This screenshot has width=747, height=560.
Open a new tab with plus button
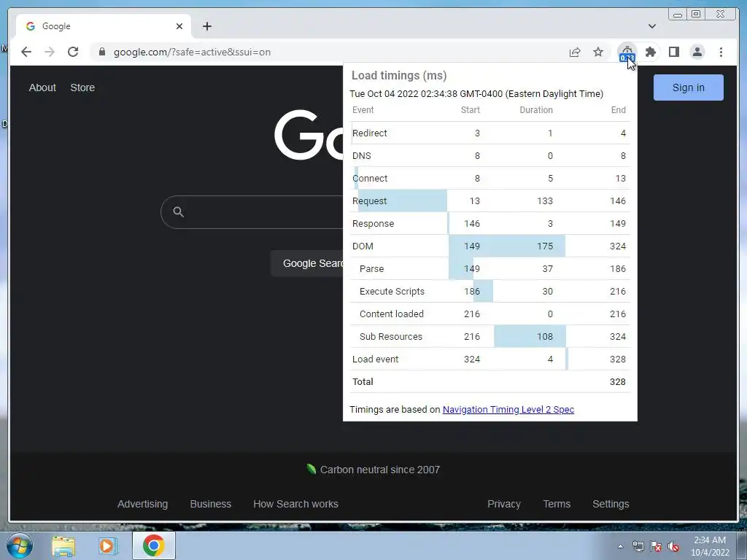point(206,26)
